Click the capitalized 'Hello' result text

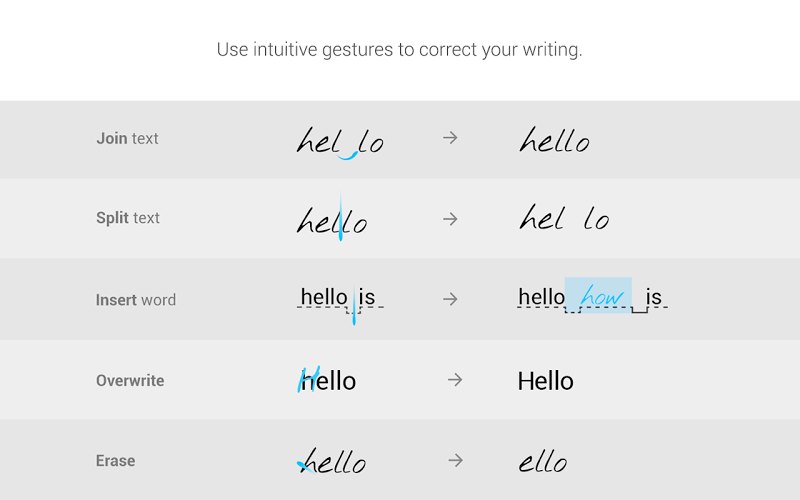(546, 381)
